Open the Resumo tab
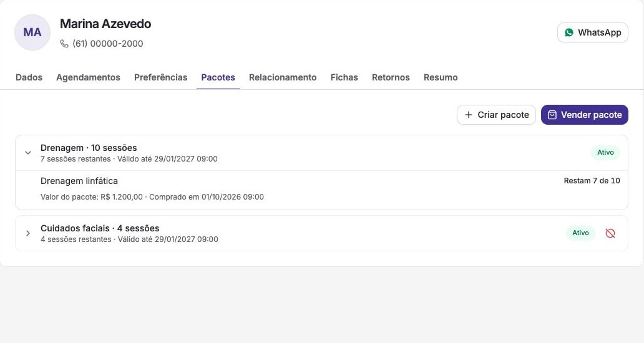 441,77
